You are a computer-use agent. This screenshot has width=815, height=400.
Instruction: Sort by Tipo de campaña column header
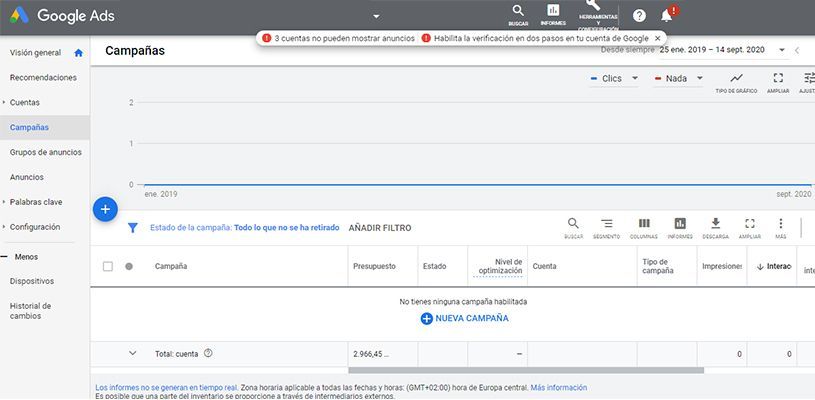tap(658, 266)
